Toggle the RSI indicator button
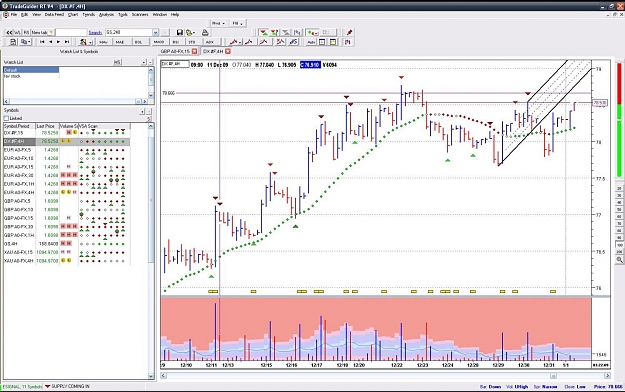The width and height of the screenshot is (625, 392). [176, 42]
